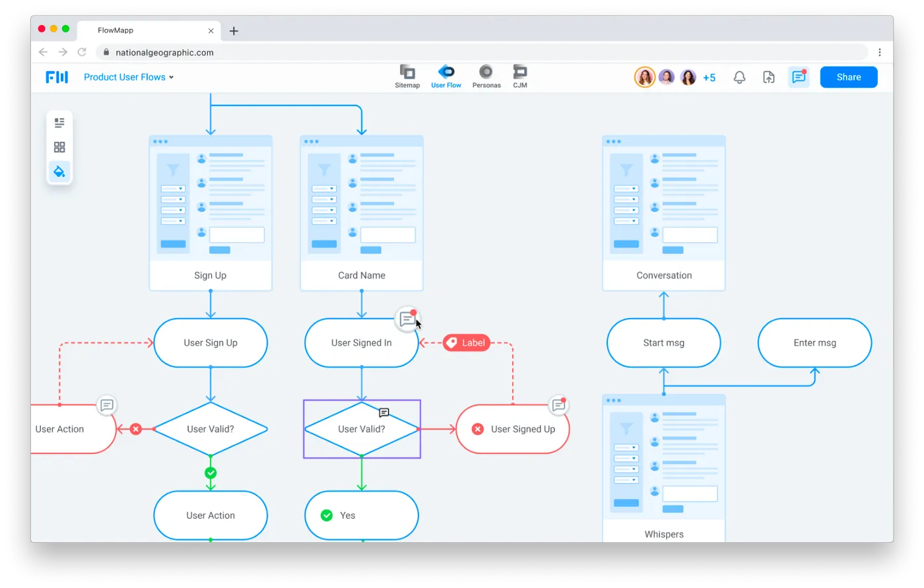Click the upload/export icon near notifications

pyautogui.click(x=768, y=77)
